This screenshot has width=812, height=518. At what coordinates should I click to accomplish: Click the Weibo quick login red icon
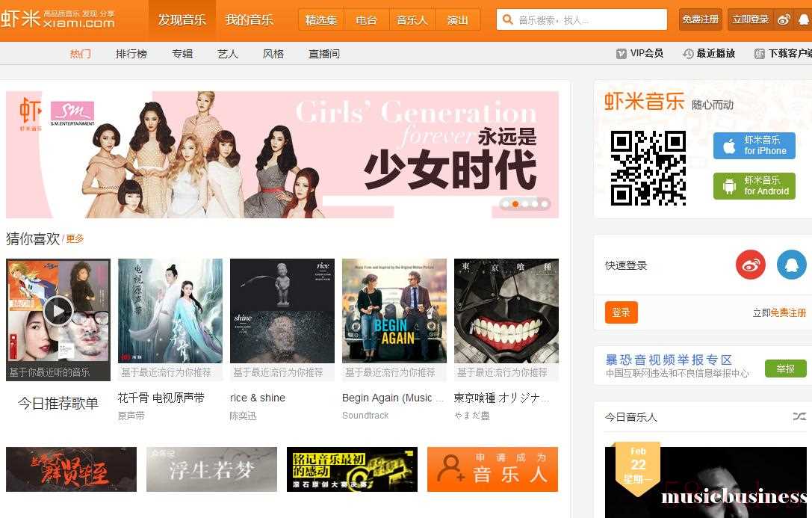(x=751, y=265)
